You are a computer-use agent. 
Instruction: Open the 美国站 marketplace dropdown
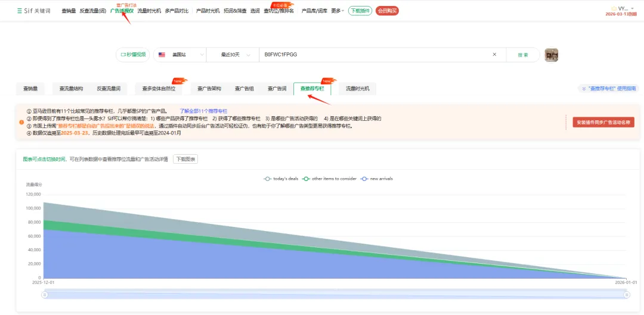point(180,55)
